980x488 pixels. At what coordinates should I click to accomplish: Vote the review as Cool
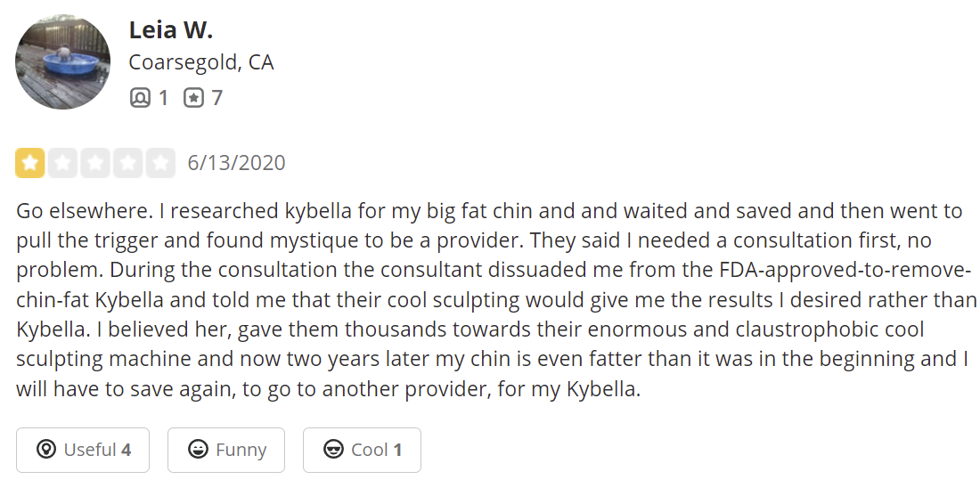pyautogui.click(x=362, y=450)
